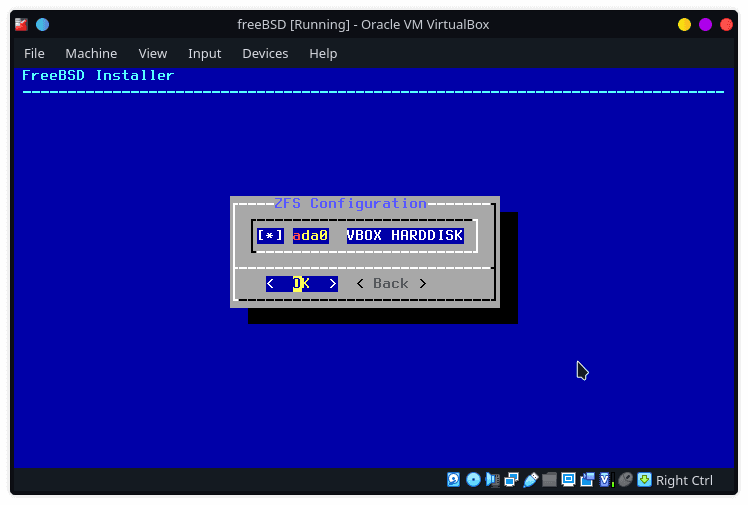Open the Machine menu
Screen dimensions: 748x505
tap(91, 53)
